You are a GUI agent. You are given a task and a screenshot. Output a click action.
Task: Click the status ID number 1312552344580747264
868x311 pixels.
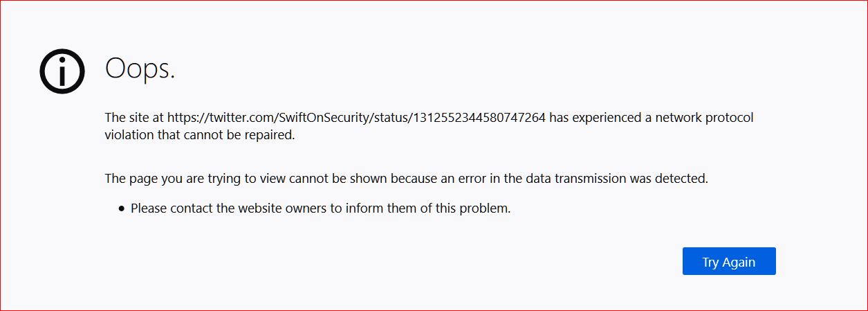coord(480,118)
